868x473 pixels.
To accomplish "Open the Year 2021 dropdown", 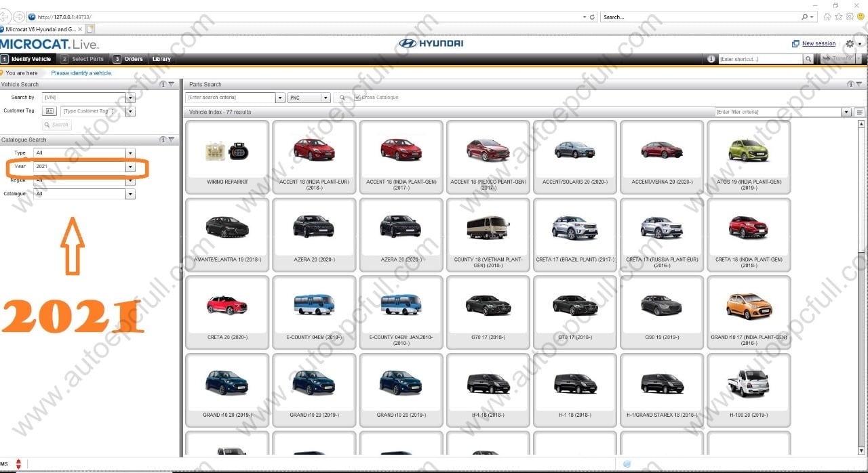I will [x=130, y=167].
